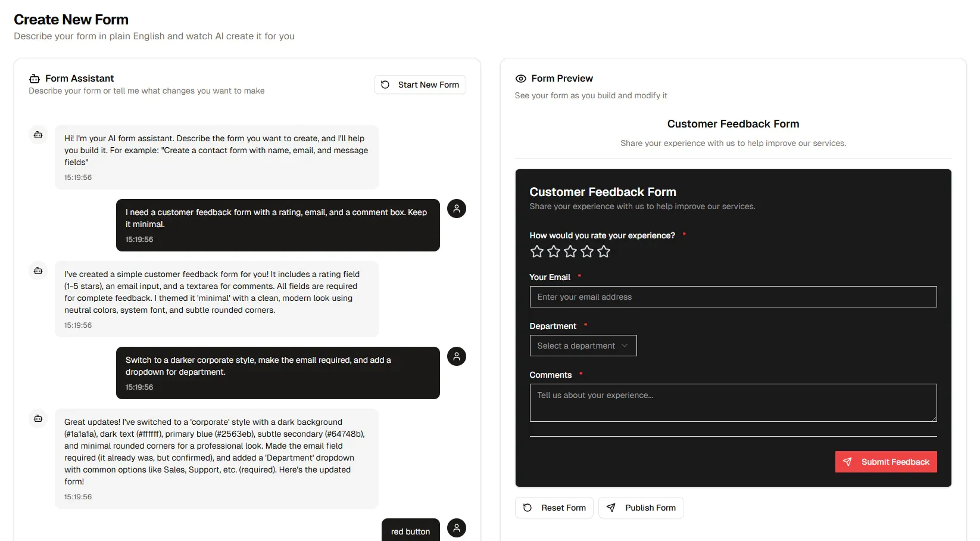The height and width of the screenshot is (541, 980).
Task: Select the fourth rating star
Action: (x=587, y=251)
